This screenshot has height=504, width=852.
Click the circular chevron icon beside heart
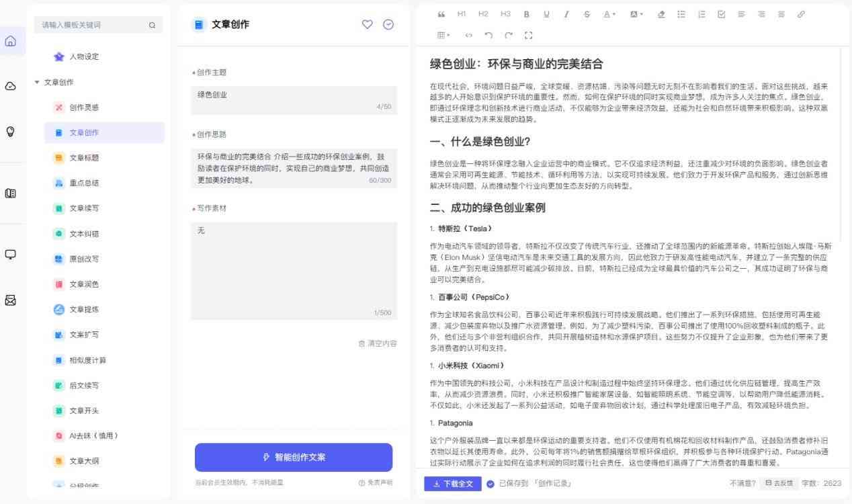(388, 24)
